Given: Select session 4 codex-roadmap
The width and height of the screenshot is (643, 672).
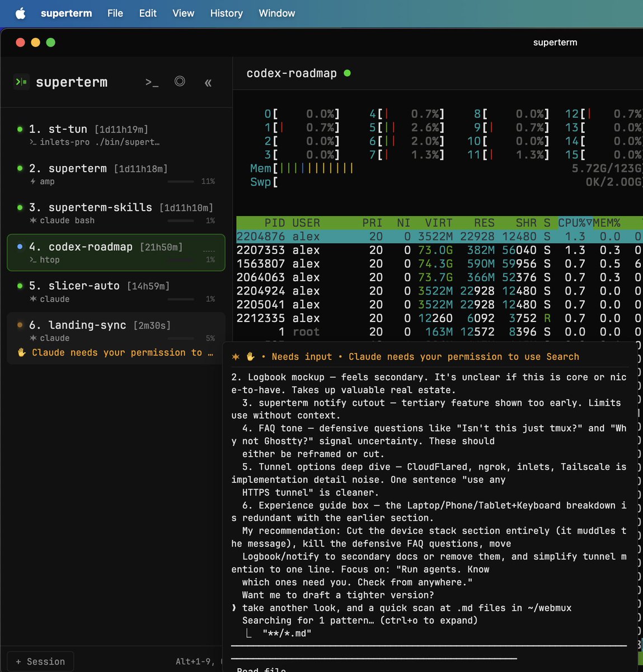Looking at the screenshot, I should pyautogui.click(x=116, y=253).
